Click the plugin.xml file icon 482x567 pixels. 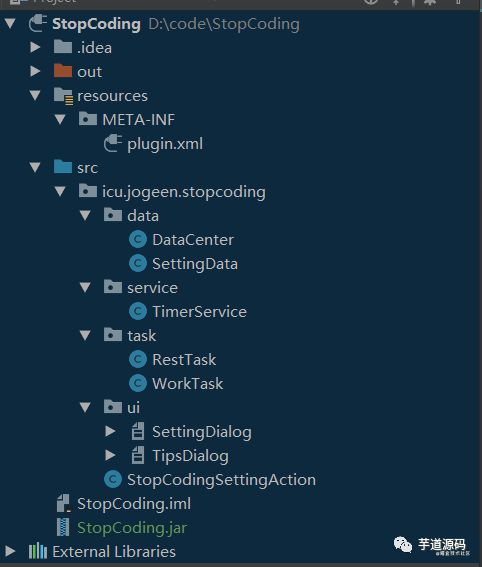[x=113, y=143]
